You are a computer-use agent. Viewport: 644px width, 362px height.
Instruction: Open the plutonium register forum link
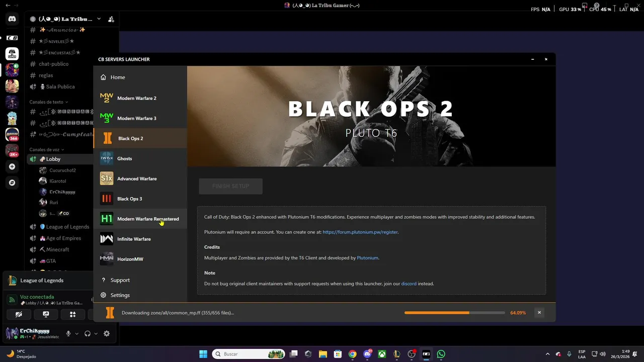(360, 232)
